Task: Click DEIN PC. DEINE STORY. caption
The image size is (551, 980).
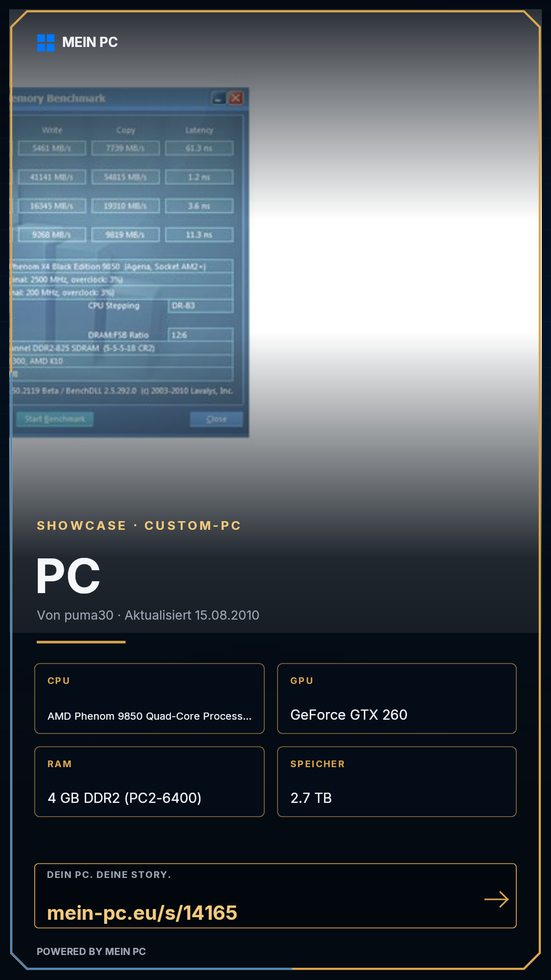Action: (x=109, y=875)
